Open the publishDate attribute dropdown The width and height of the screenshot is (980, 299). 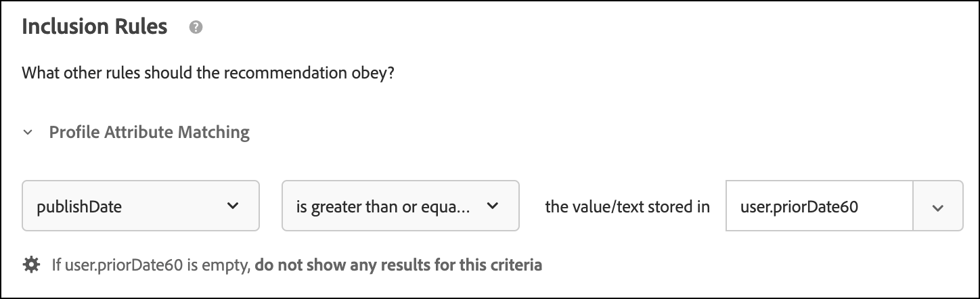141,206
